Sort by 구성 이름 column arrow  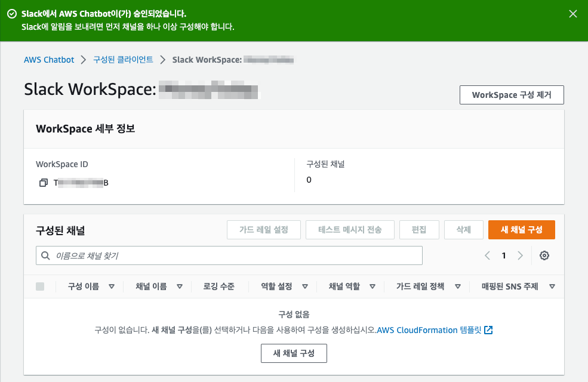pos(112,286)
